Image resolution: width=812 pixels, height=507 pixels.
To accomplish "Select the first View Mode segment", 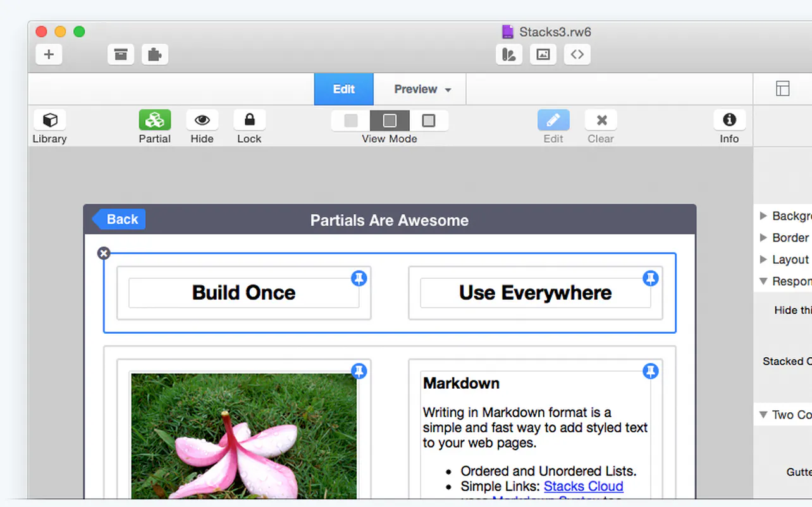I will [351, 120].
